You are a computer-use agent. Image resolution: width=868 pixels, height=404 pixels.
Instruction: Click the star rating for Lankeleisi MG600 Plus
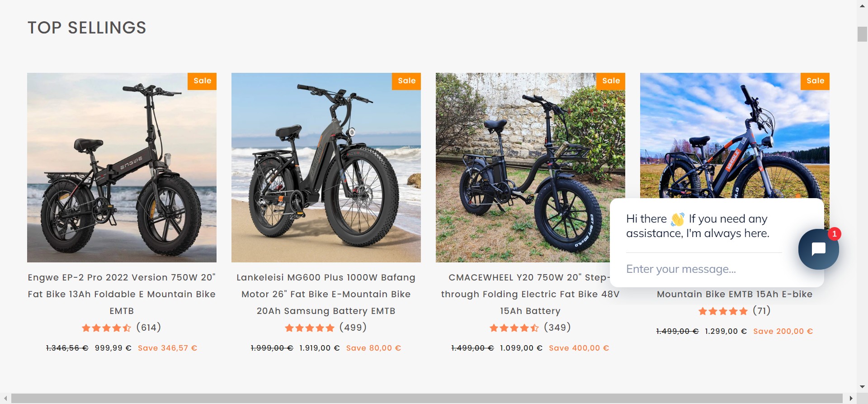click(x=310, y=328)
